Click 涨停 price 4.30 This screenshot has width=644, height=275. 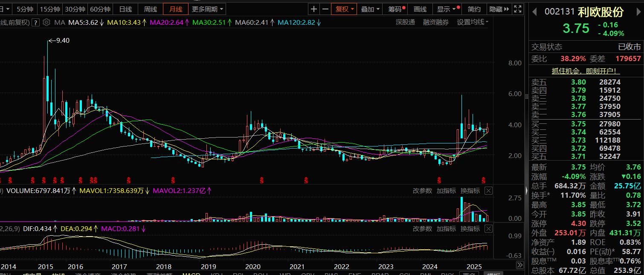coord(577,223)
